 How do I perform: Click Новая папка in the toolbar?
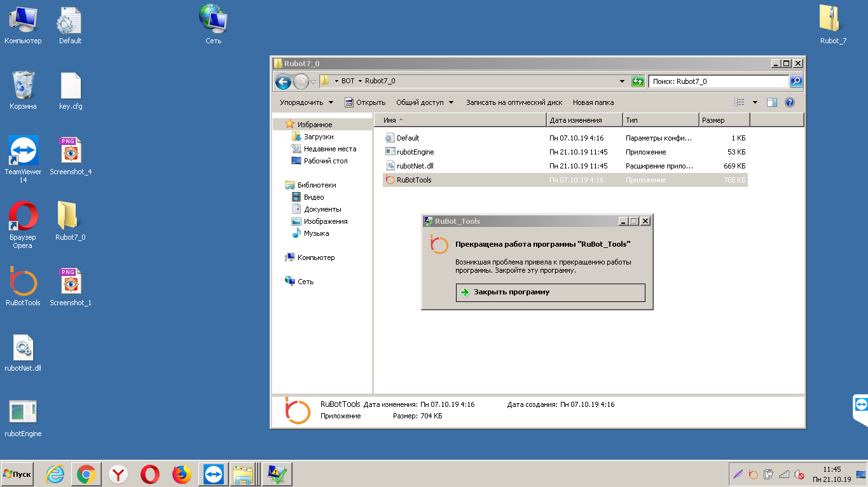coord(593,102)
